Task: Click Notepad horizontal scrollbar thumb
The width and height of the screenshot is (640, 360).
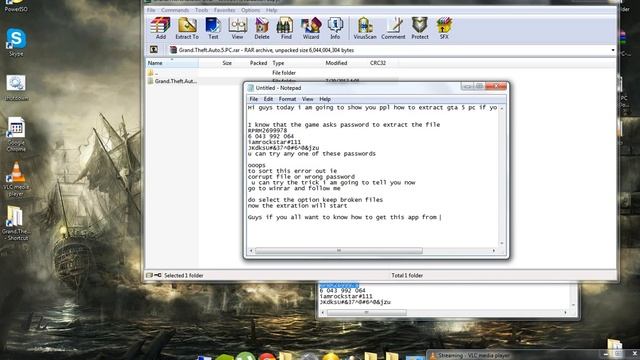Action: point(338,251)
